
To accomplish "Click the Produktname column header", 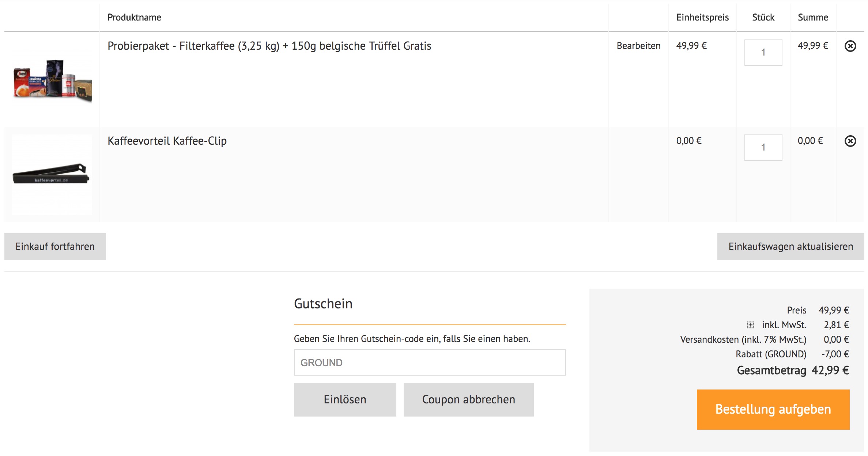I will (134, 18).
